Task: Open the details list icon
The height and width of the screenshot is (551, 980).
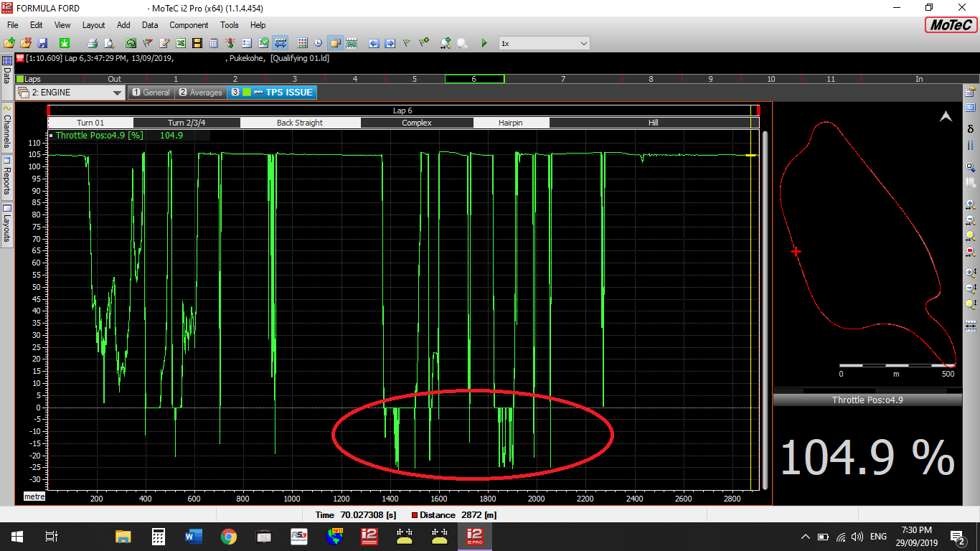Action: 247,43
